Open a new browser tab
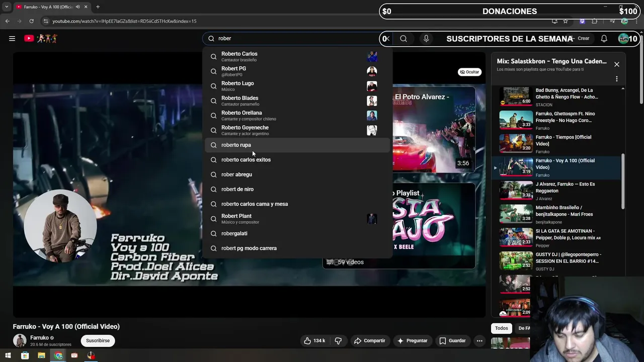 [x=98, y=7]
